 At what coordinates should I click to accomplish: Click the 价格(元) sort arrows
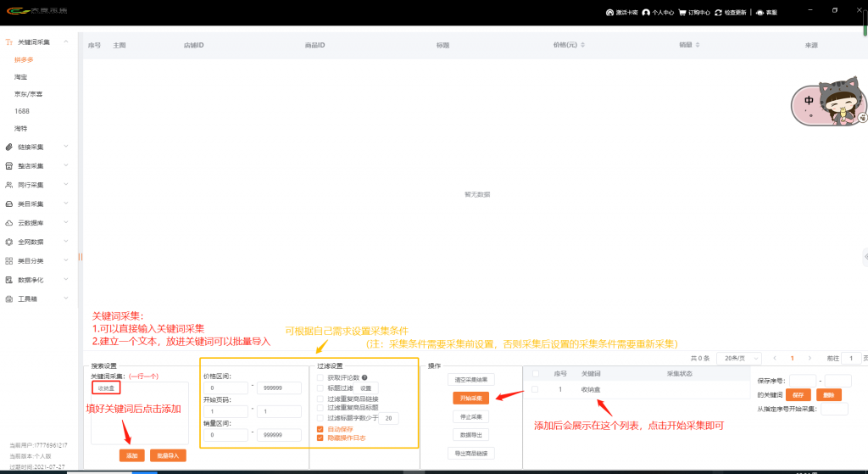point(583,45)
